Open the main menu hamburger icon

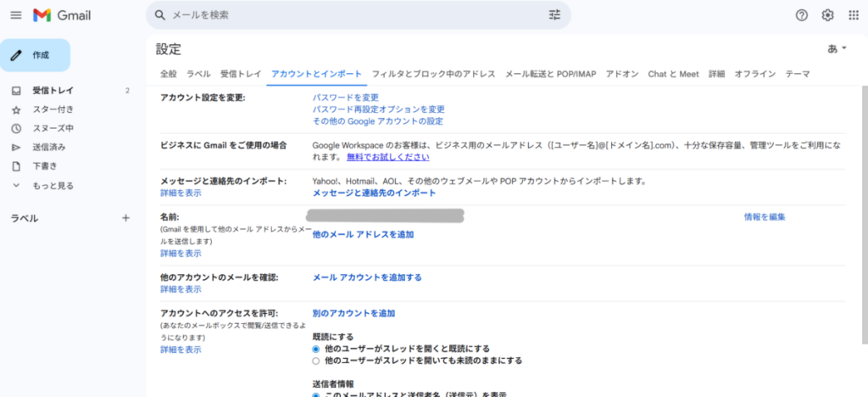15,15
